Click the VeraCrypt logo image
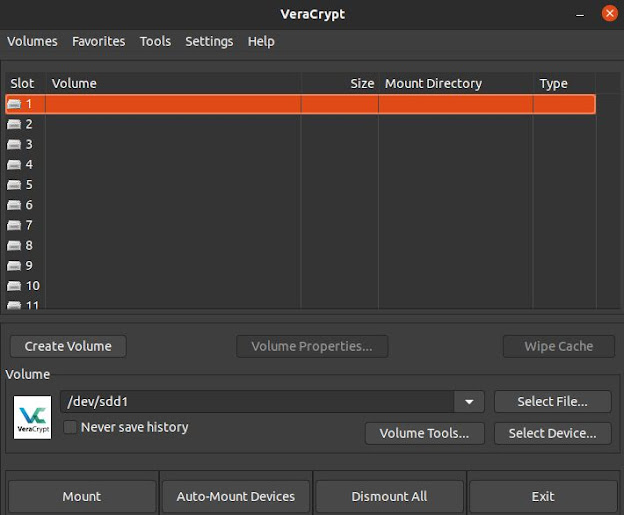624x515 pixels. [33, 417]
